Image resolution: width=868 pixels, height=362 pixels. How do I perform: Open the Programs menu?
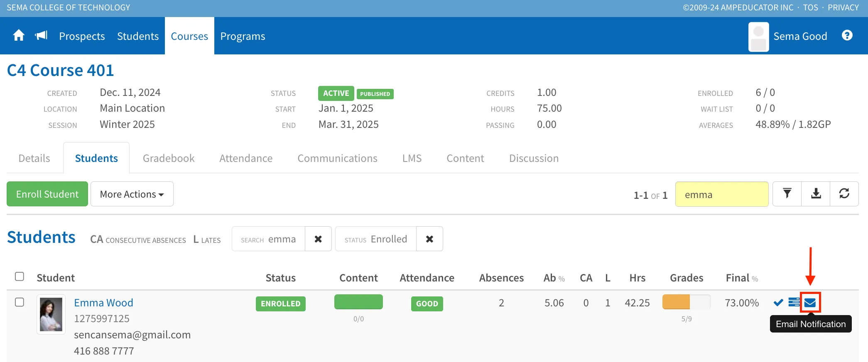coord(243,36)
